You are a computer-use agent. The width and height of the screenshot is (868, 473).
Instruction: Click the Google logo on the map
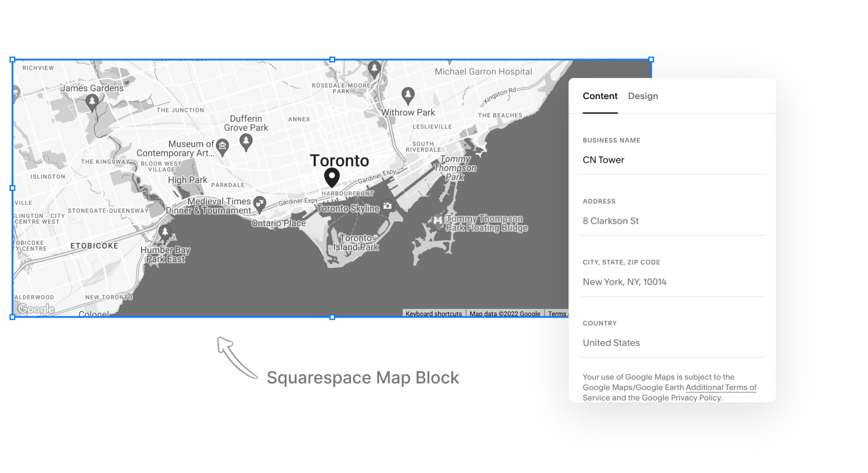(35, 308)
